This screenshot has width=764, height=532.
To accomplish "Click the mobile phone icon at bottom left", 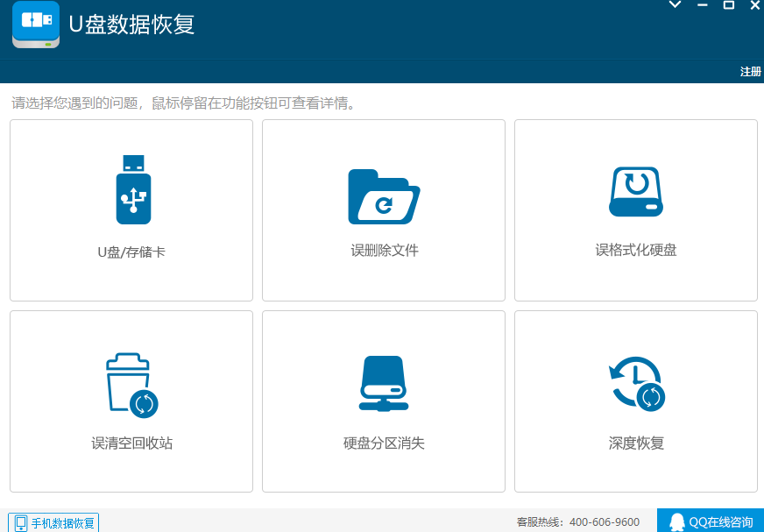I will coord(21,523).
